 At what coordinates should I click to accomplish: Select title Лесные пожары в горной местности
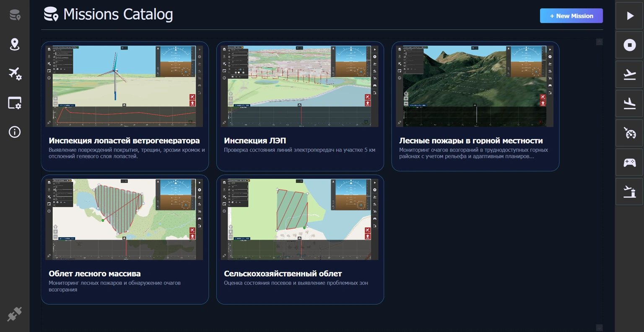[471, 141]
